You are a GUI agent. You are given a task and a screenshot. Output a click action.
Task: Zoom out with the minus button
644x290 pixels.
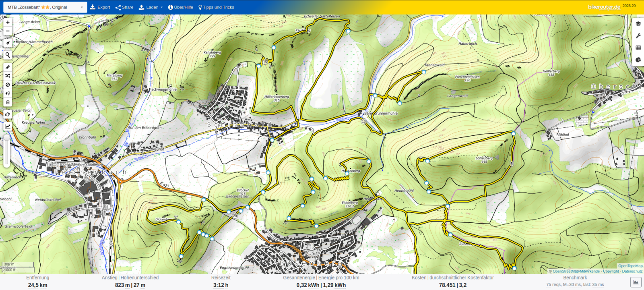pos(8,31)
